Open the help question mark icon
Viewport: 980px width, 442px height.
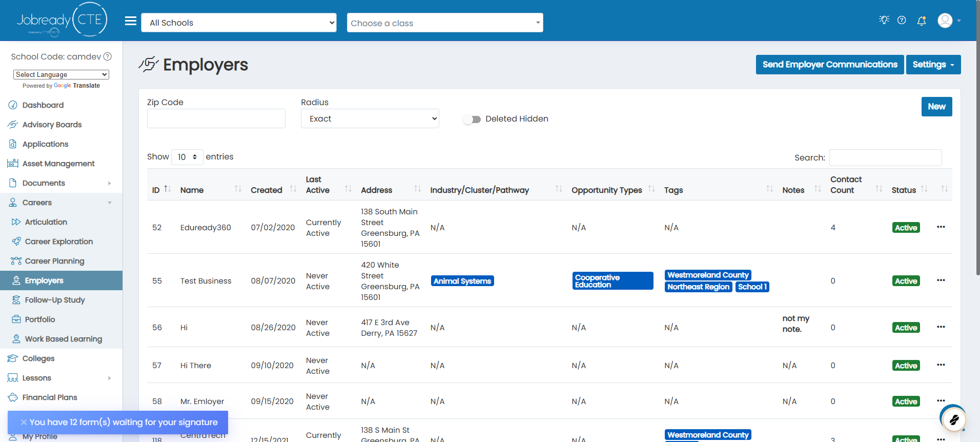click(902, 20)
